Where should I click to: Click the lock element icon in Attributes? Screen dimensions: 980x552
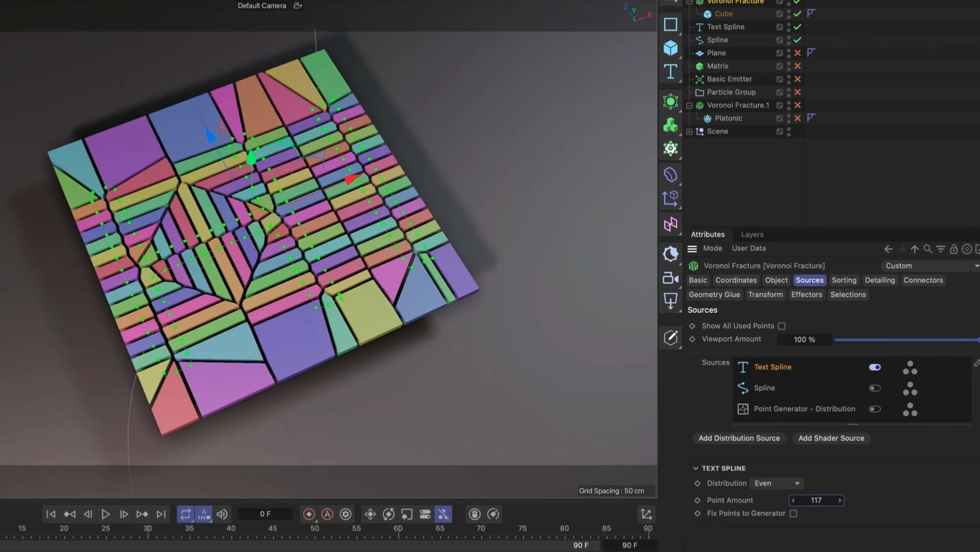[x=953, y=249]
